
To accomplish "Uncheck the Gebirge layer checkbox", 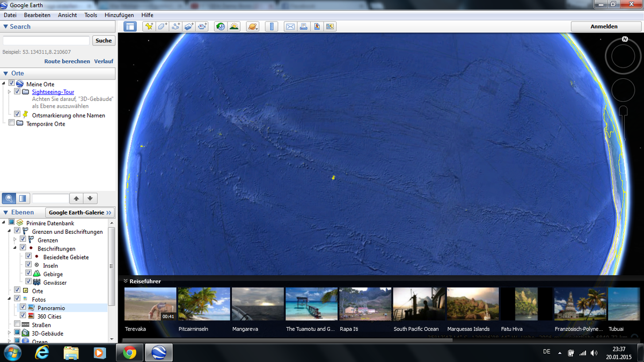I will (x=29, y=274).
